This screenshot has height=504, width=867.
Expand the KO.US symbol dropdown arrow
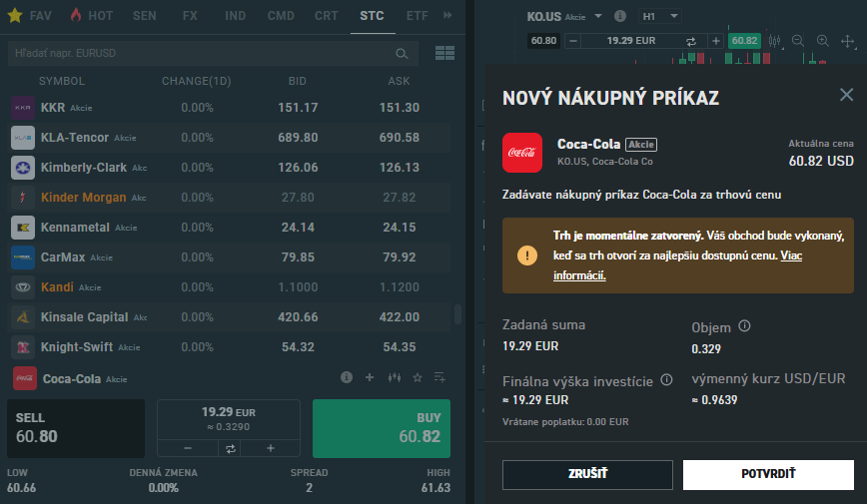pos(598,17)
